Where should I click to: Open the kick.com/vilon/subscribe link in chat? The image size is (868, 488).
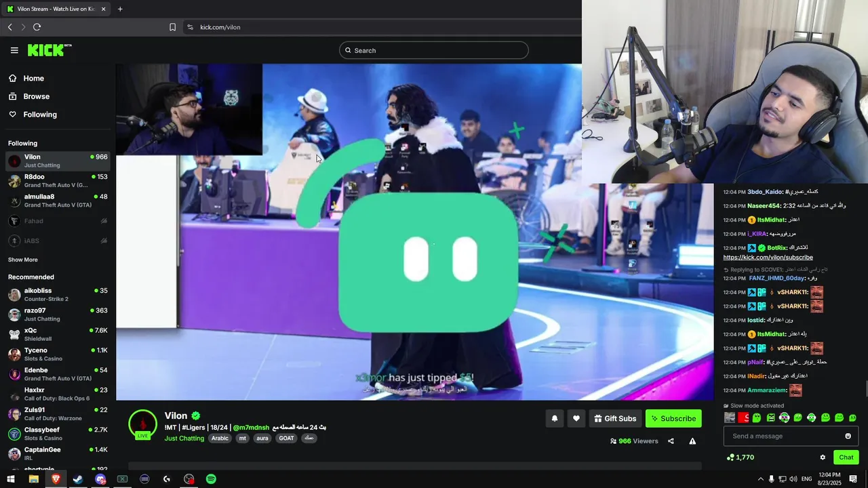[x=768, y=258]
